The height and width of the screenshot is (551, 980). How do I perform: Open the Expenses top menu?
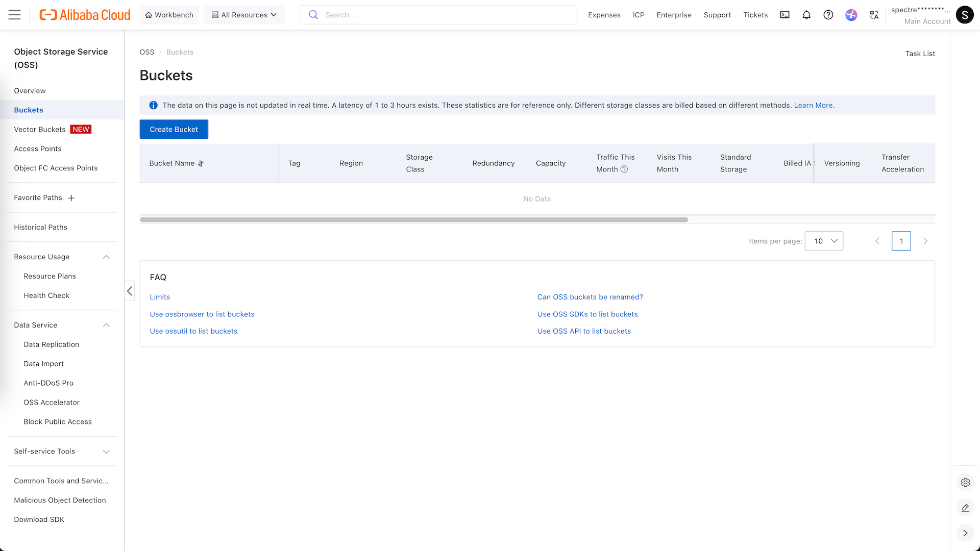[x=604, y=15]
